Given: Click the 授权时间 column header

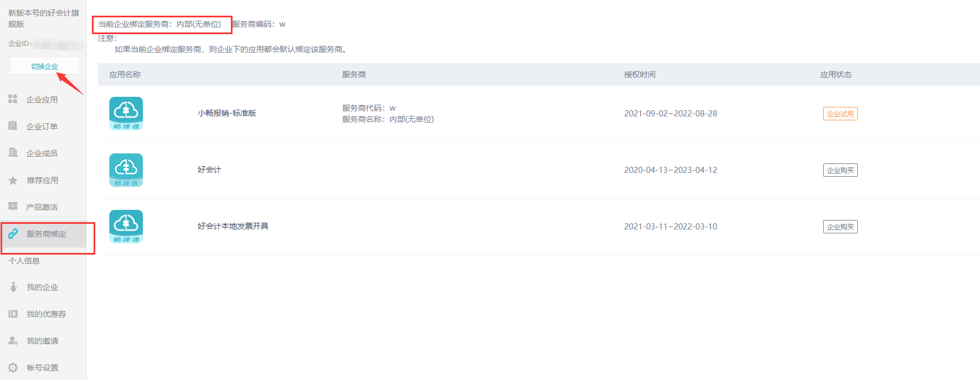Looking at the screenshot, I should (x=640, y=74).
